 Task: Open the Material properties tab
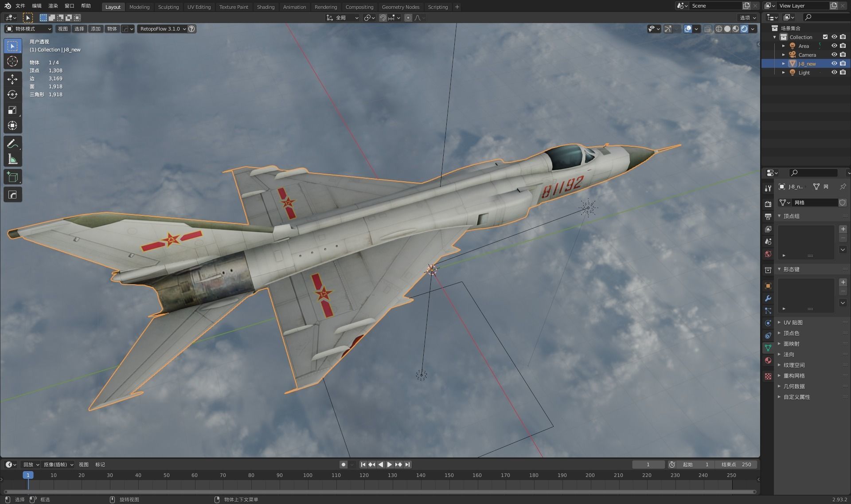tap(768, 360)
